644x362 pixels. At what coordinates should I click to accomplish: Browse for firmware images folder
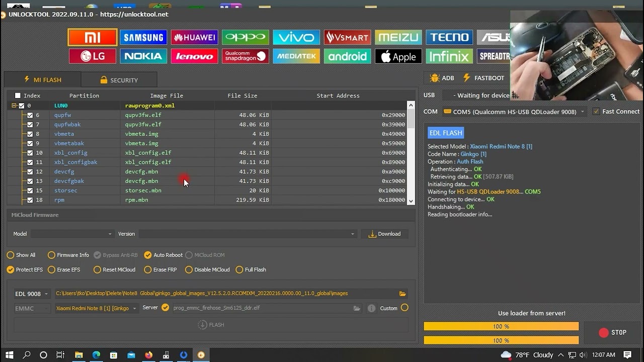pos(403,294)
